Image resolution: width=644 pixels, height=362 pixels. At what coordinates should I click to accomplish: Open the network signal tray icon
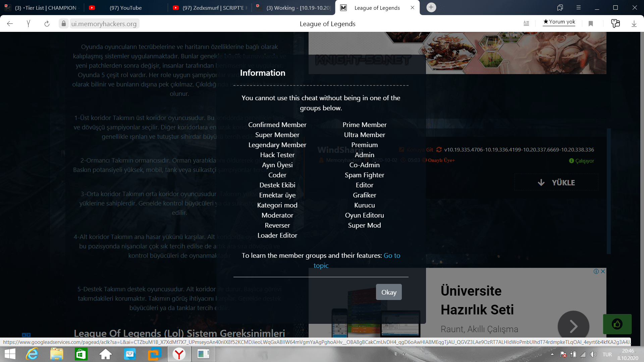point(583,354)
